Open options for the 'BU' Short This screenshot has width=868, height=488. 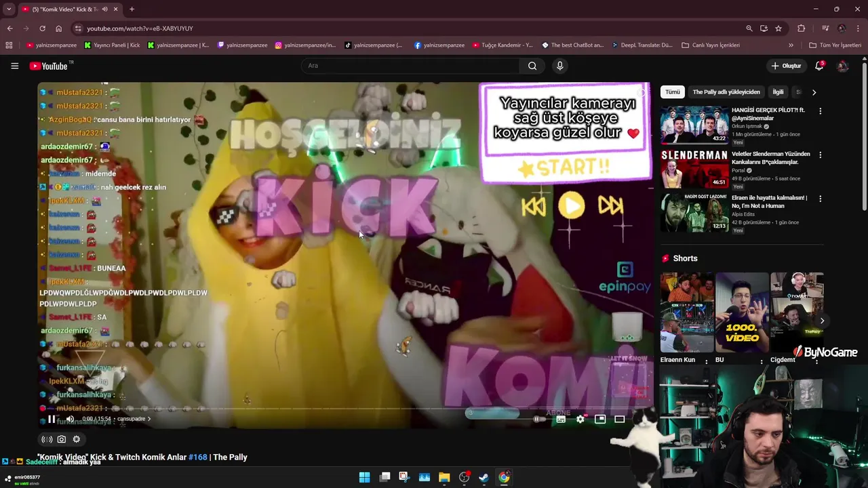point(762,361)
